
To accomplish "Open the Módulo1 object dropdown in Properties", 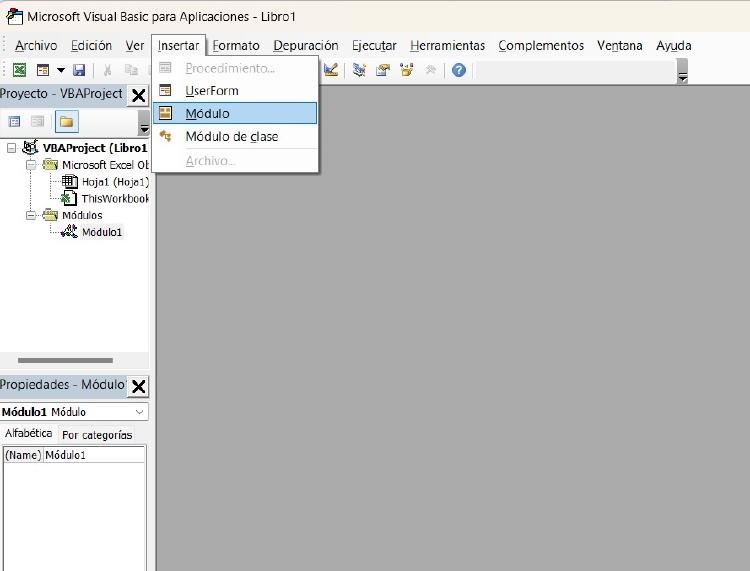I will tap(139, 412).
